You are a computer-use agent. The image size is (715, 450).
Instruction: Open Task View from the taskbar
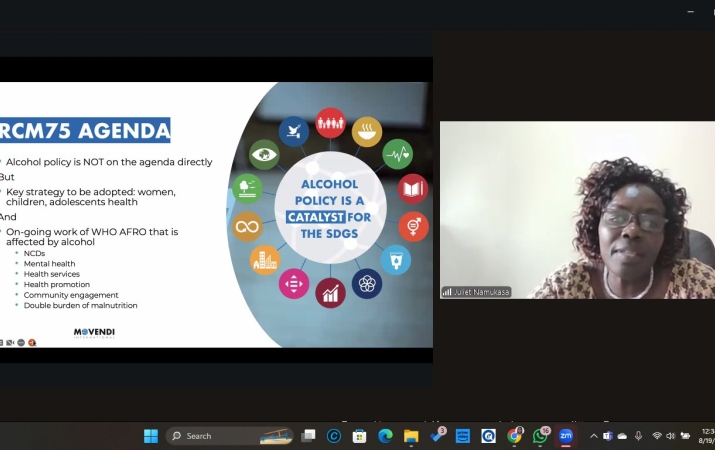(309, 436)
